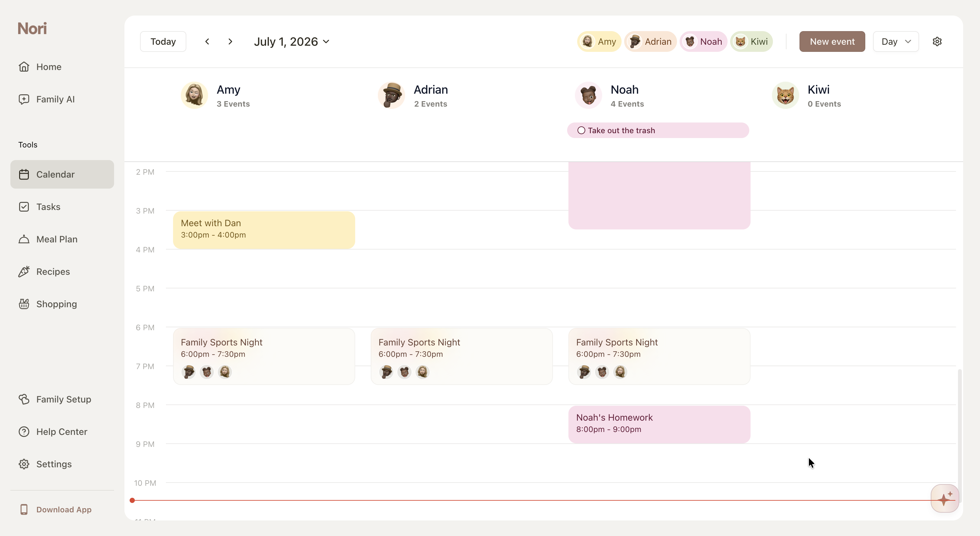Toggle the Kiwi filter chip
The height and width of the screenshot is (536, 980).
(x=752, y=41)
